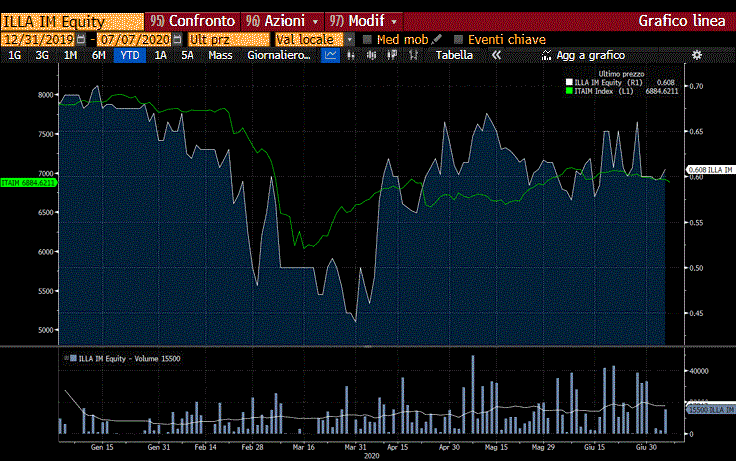736x461 pixels.
Task: Enable the Med mob checkbox
Action: (x=367, y=39)
